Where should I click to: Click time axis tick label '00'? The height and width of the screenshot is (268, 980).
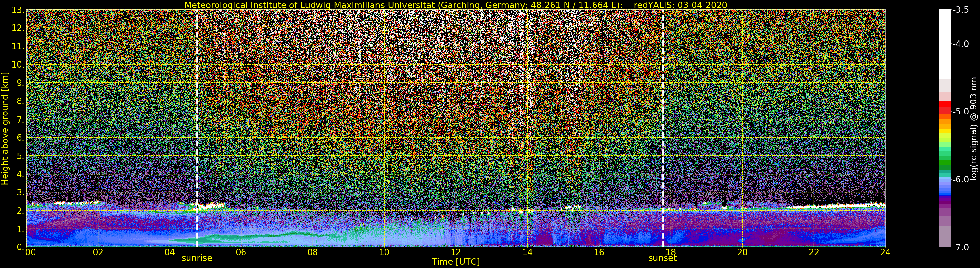pyautogui.click(x=30, y=252)
